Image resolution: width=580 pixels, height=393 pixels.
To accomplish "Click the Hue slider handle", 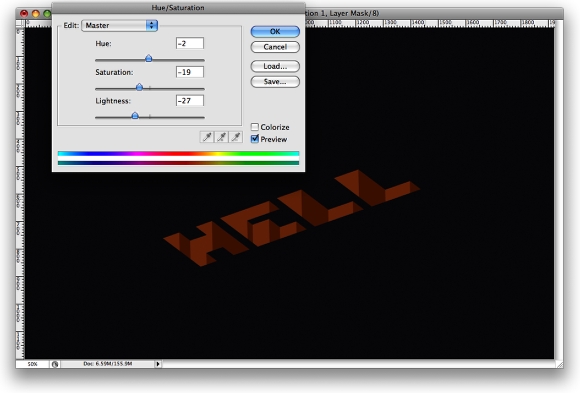I will [x=149, y=58].
